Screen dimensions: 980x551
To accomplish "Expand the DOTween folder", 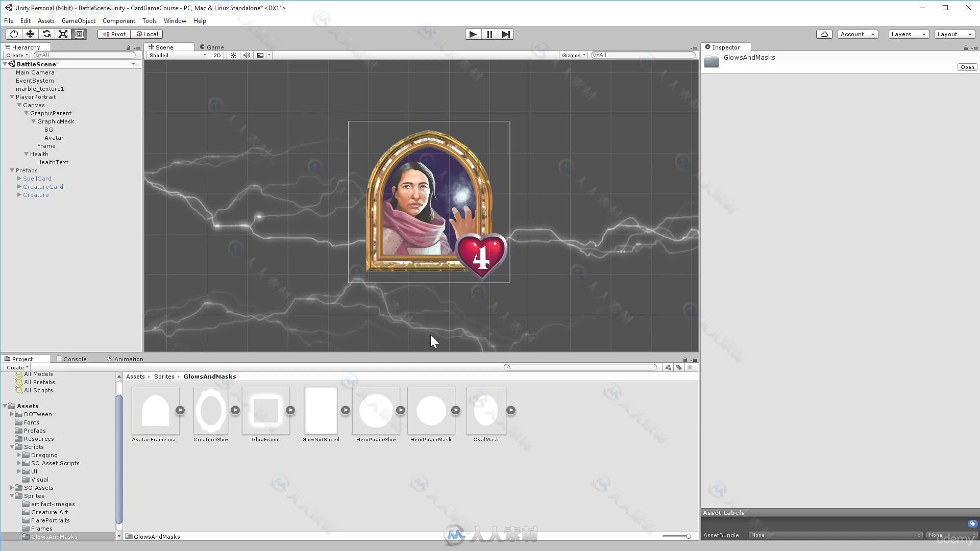I will pyautogui.click(x=12, y=414).
